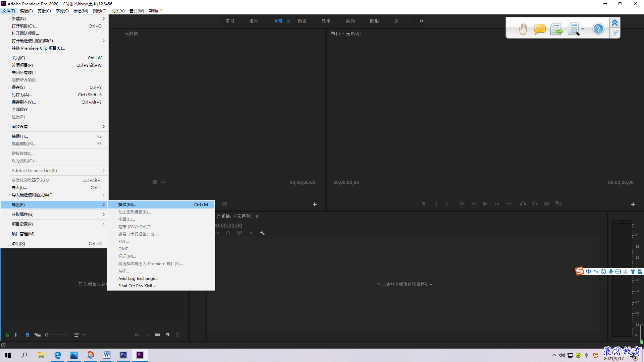Click the blue question mark help icon

coord(598,29)
